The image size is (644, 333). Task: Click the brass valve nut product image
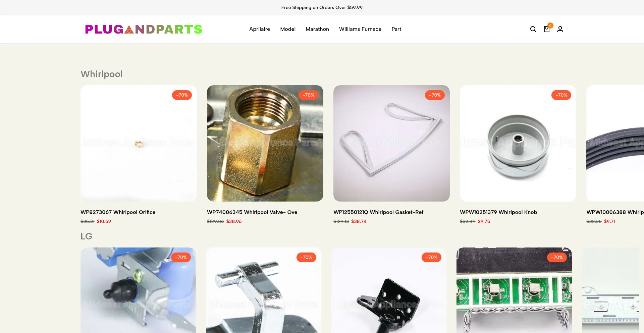click(x=265, y=143)
